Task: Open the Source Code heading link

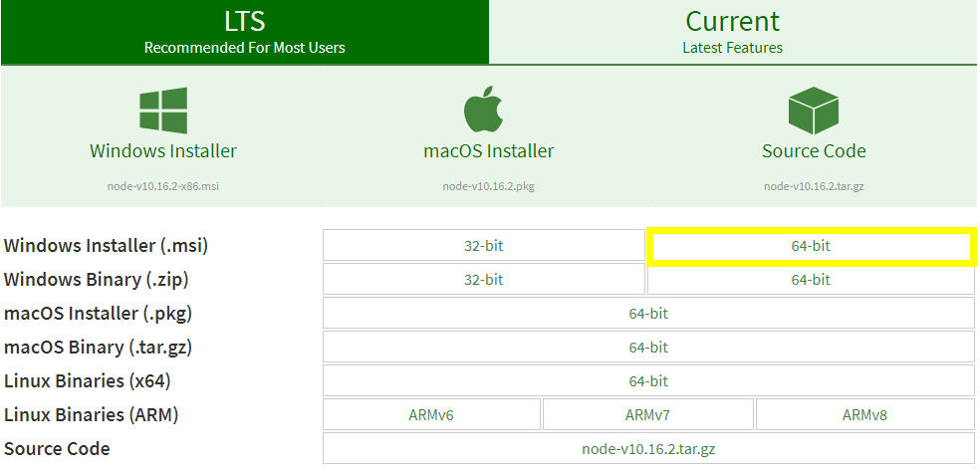Action: coord(814,151)
